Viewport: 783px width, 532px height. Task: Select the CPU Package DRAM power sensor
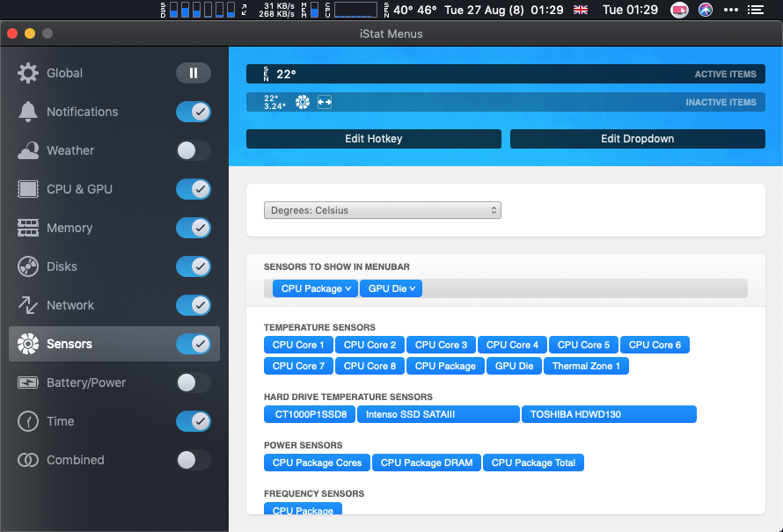pos(427,463)
